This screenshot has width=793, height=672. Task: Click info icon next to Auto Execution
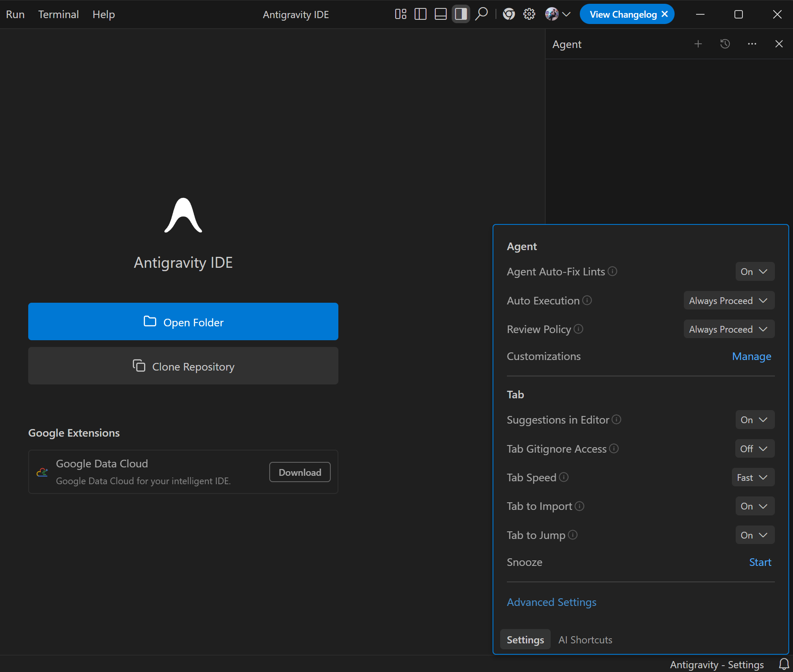[587, 300]
